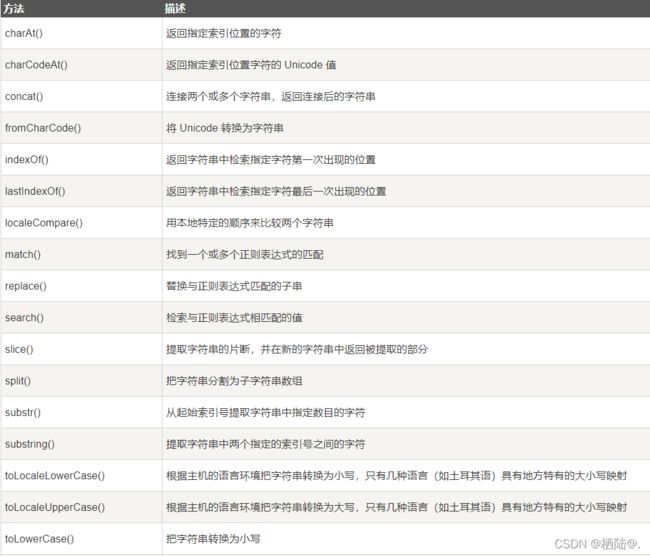The width and height of the screenshot is (650, 556).
Task: Click description 把字符串转换为小写
Action: (213, 539)
